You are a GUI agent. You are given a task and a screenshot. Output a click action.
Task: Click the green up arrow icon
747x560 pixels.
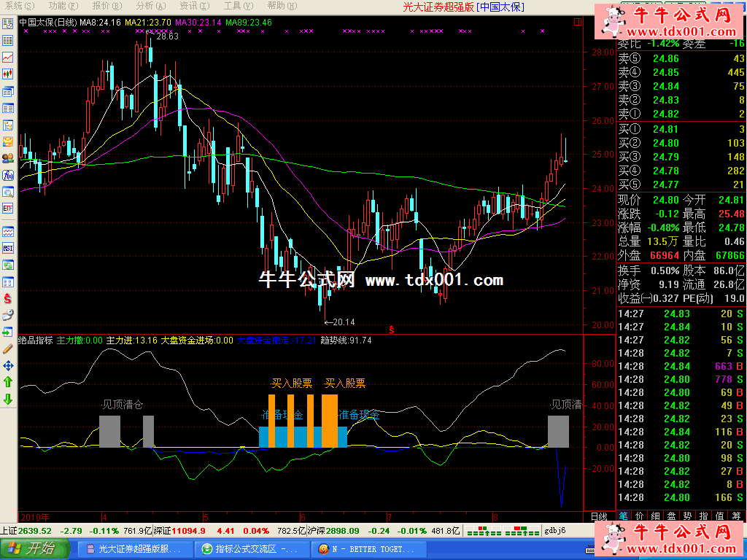click(7, 382)
